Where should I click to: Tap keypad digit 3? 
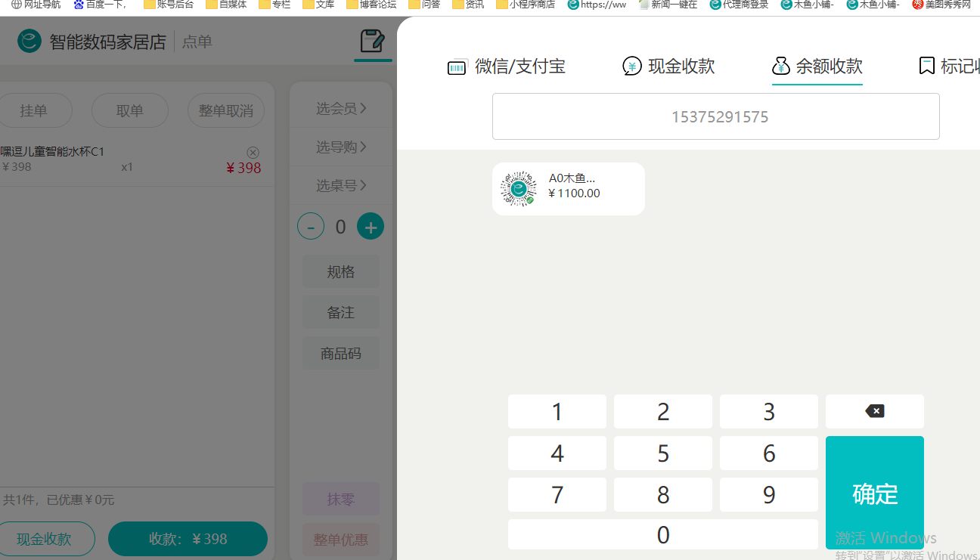point(769,411)
